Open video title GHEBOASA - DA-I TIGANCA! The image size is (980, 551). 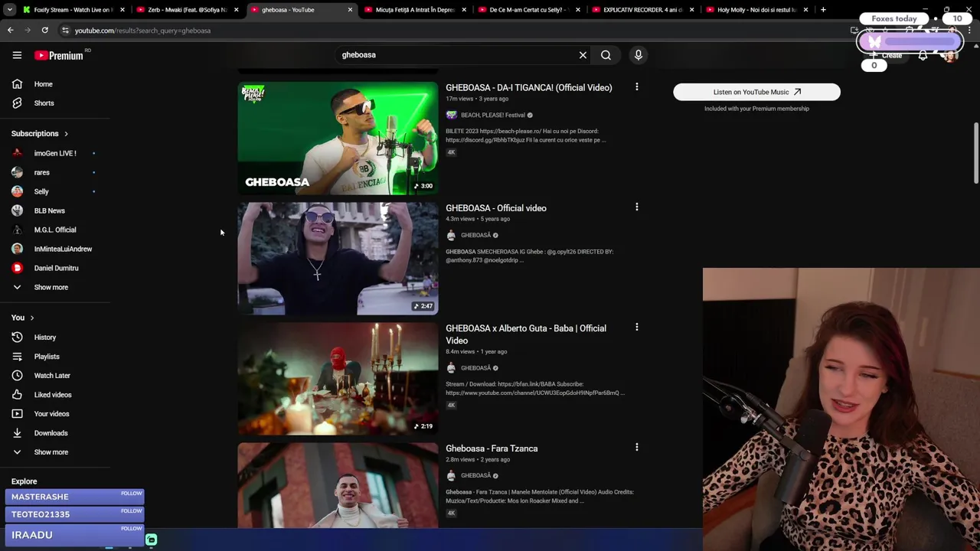click(x=528, y=88)
